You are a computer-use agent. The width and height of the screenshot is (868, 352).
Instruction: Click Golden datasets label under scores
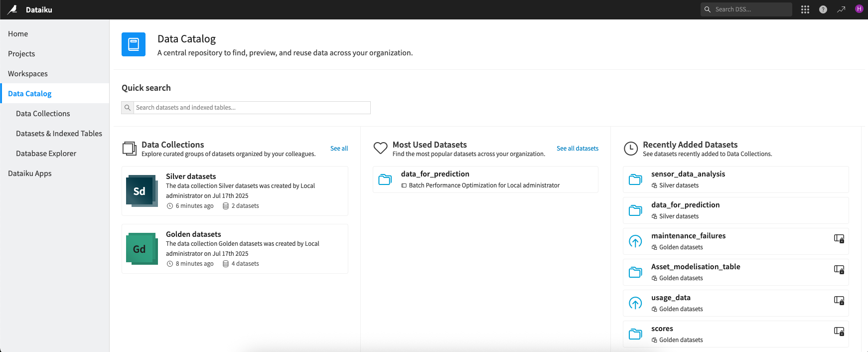[x=681, y=340]
